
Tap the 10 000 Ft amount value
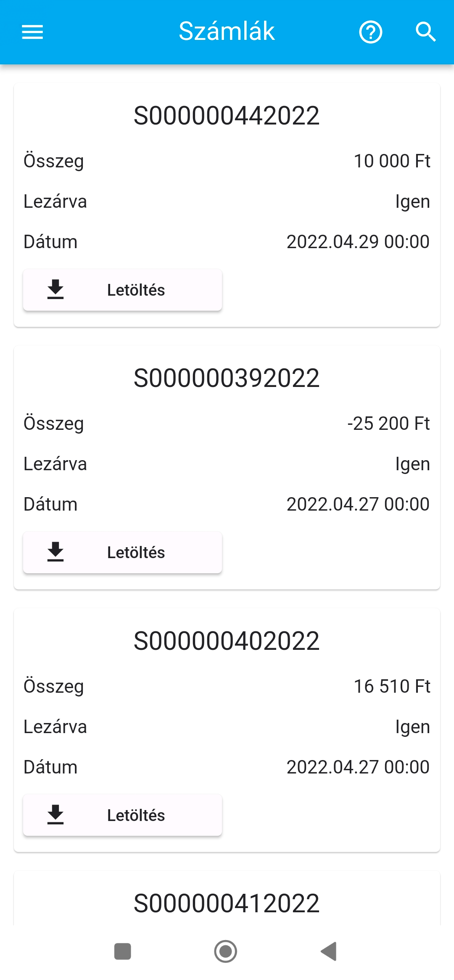[x=392, y=161]
